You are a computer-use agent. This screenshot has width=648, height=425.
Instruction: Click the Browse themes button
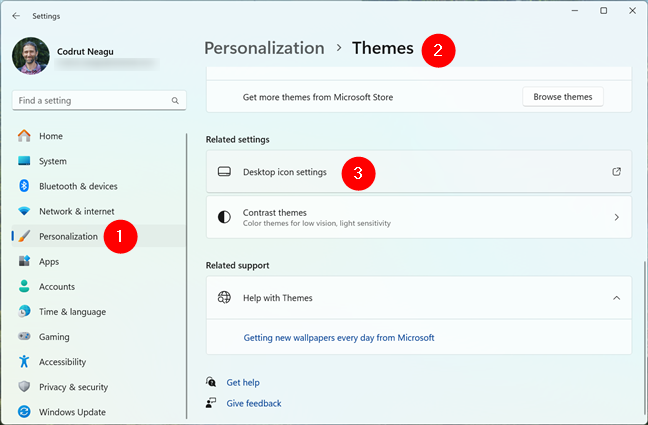[562, 97]
